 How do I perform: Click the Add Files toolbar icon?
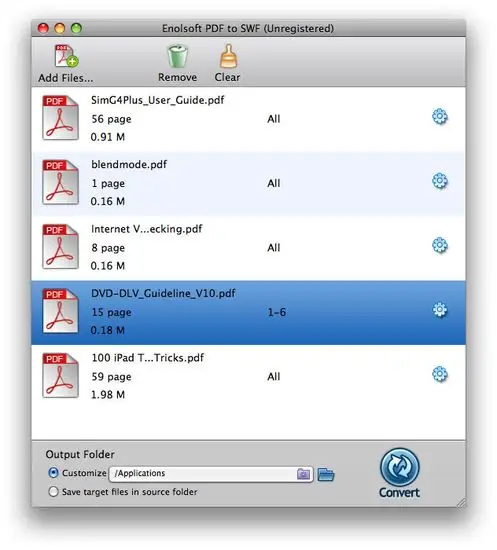tap(66, 56)
